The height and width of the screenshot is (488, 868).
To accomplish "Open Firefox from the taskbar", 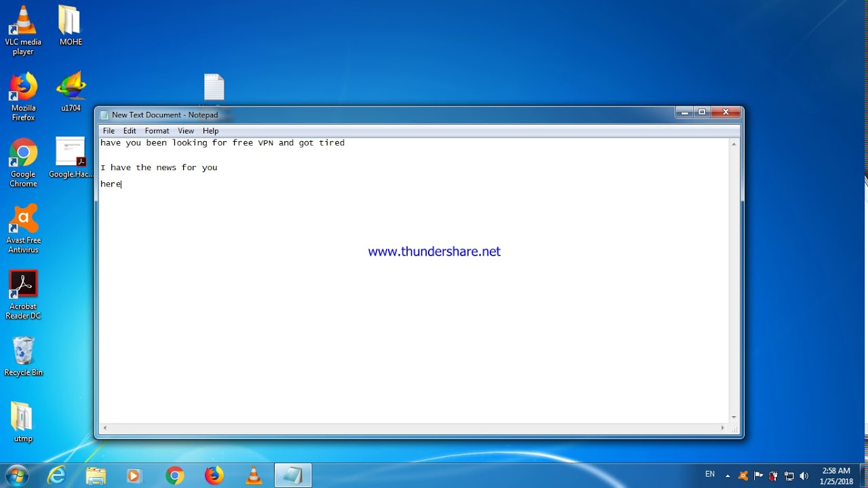I will coord(214,476).
